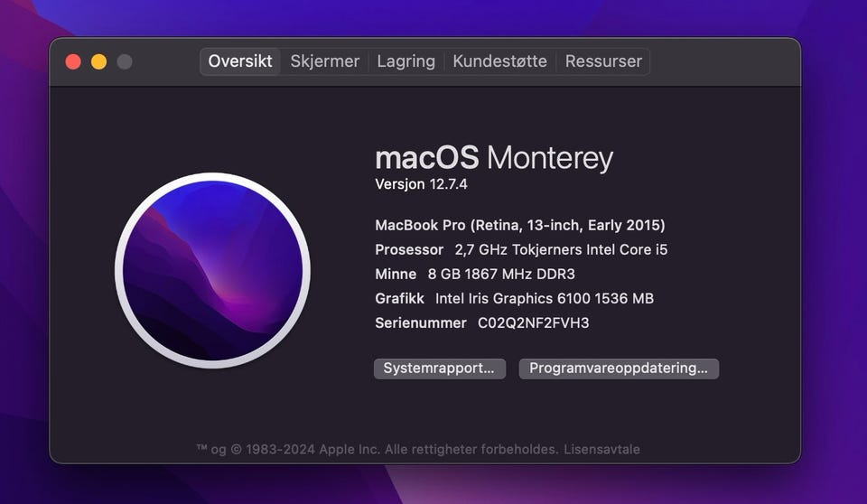Click the macOS Monterey logo image
Image resolution: width=867 pixels, height=504 pixels.
(212, 270)
